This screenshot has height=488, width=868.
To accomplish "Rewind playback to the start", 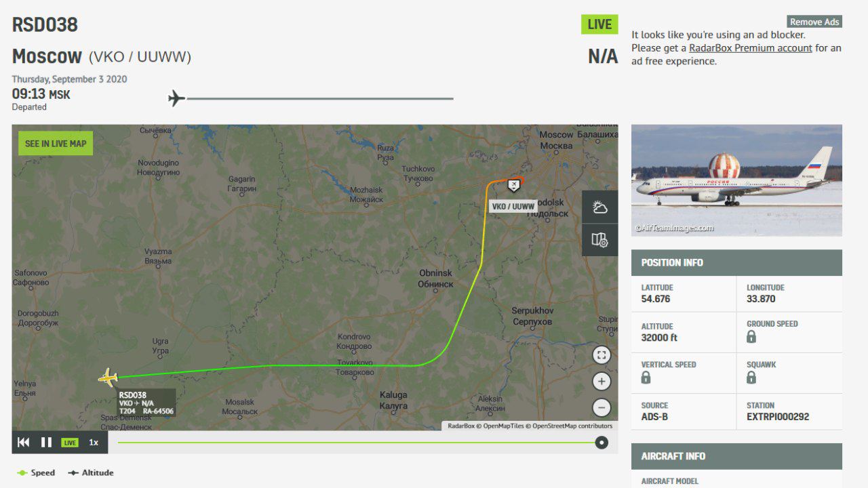I will tap(23, 443).
